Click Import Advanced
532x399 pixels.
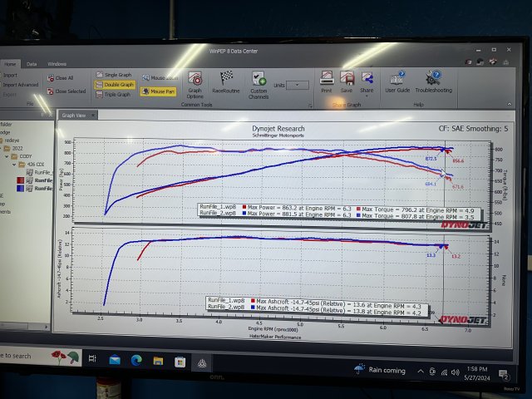click(x=20, y=85)
